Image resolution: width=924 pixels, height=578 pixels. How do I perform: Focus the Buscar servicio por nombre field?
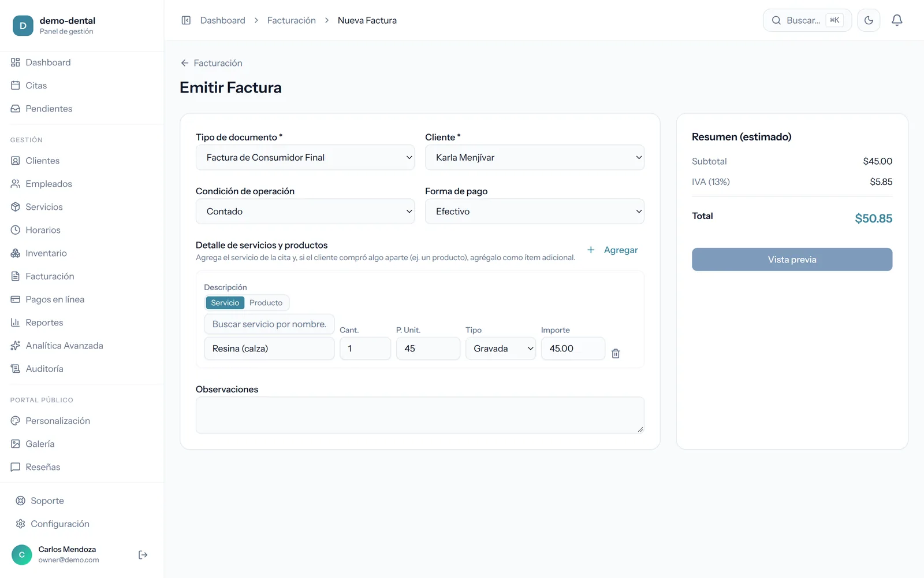pos(269,324)
